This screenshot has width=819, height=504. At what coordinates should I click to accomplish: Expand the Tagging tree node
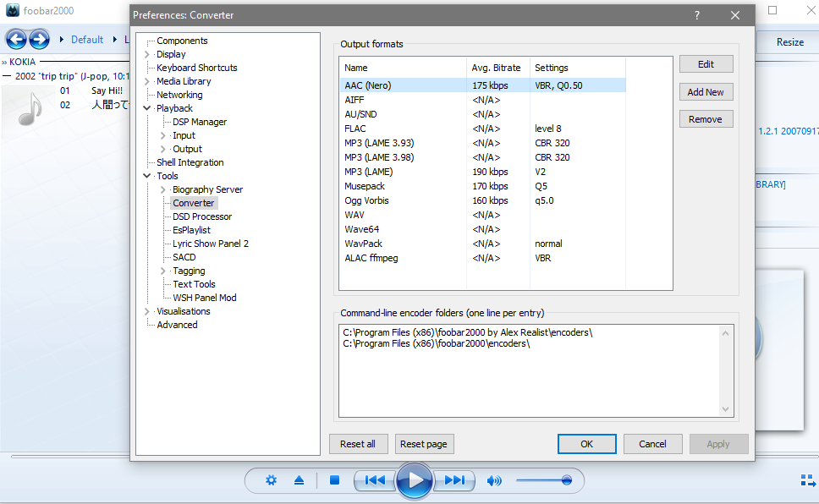pyautogui.click(x=164, y=271)
